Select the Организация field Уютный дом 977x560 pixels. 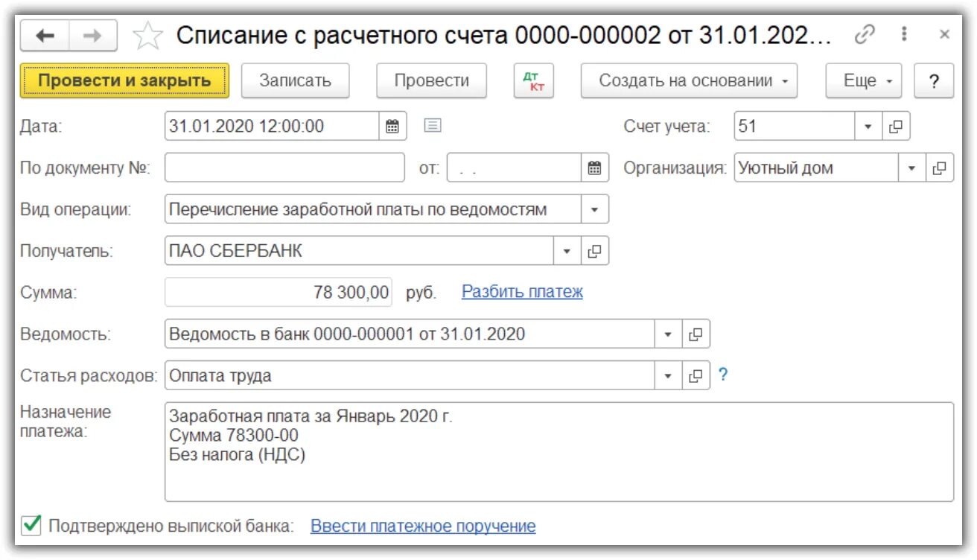tap(816, 168)
